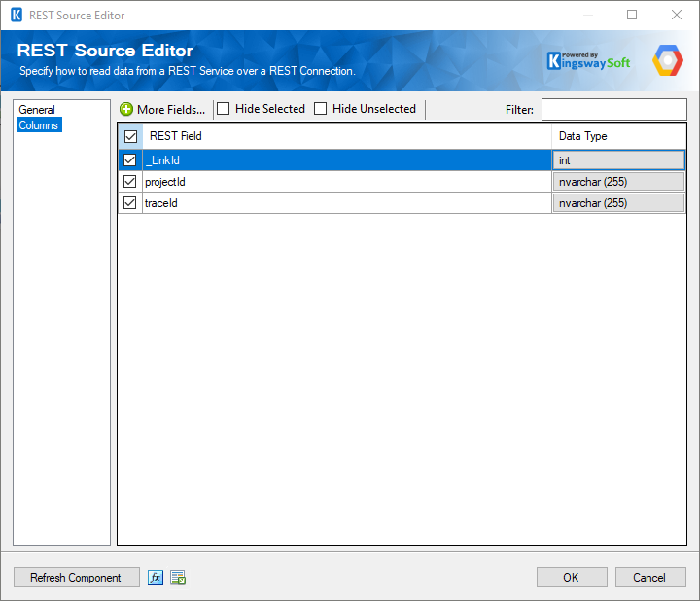Viewport: 700px width, 601px height.
Task: Click the K app icon in title bar
Action: (17, 15)
